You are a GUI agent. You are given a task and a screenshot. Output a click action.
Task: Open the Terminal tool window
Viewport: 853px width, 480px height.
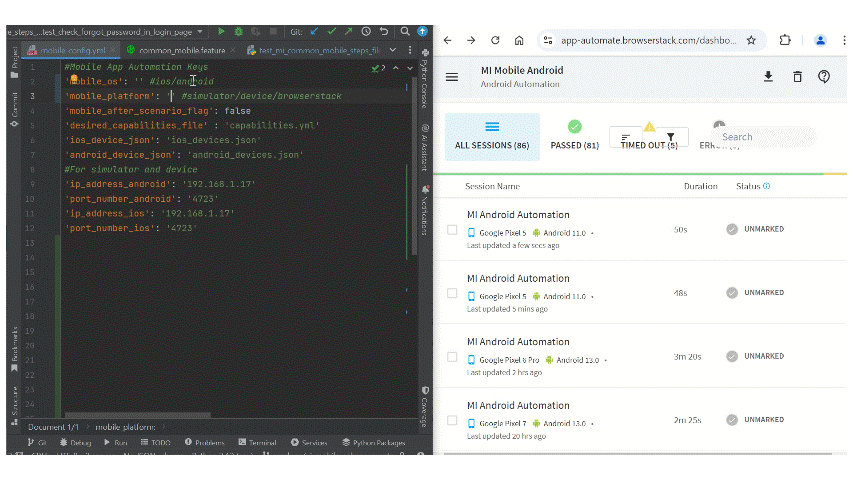point(256,442)
